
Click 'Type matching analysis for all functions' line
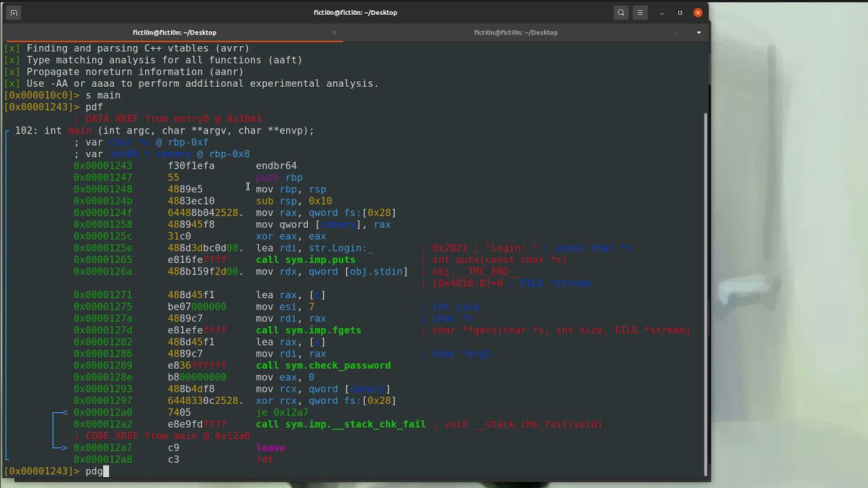(153, 60)
